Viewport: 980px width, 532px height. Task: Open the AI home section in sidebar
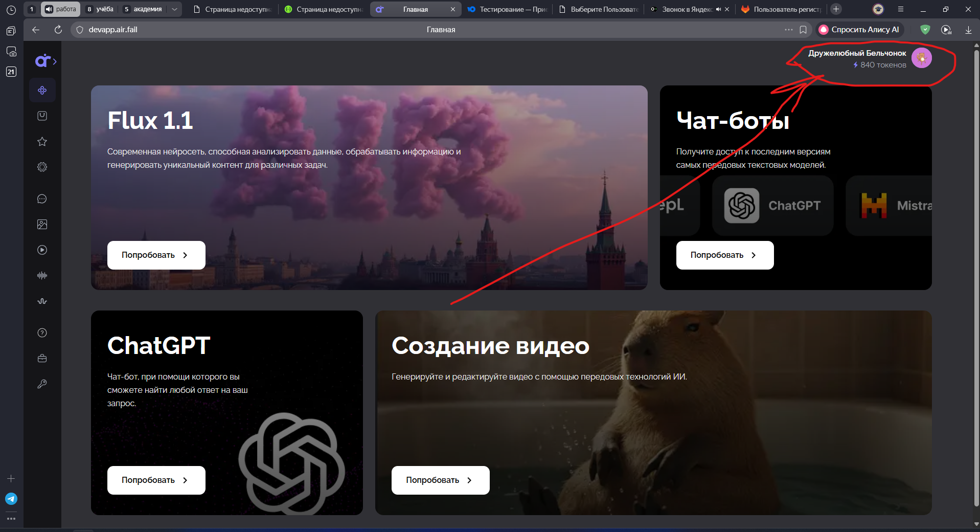(42, 91)
